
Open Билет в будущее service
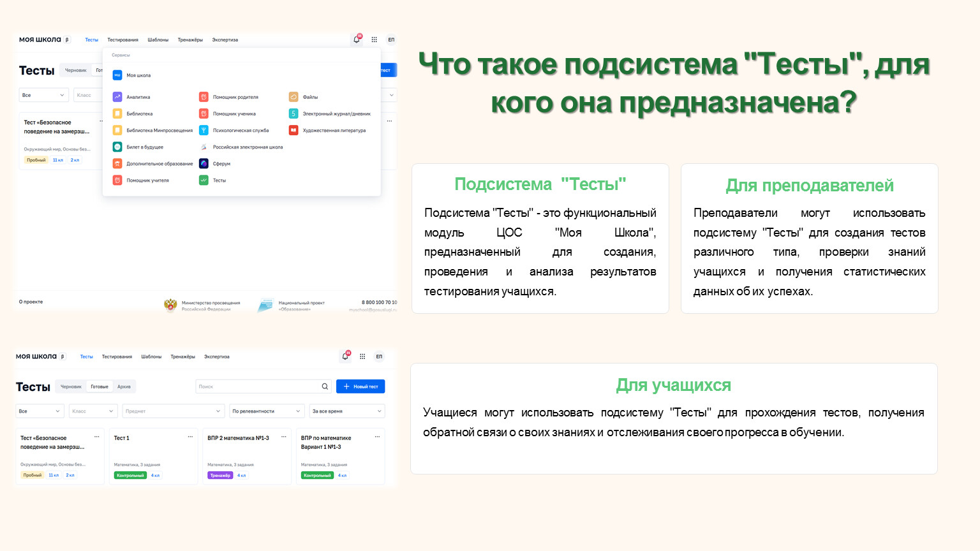click(138, 147)
